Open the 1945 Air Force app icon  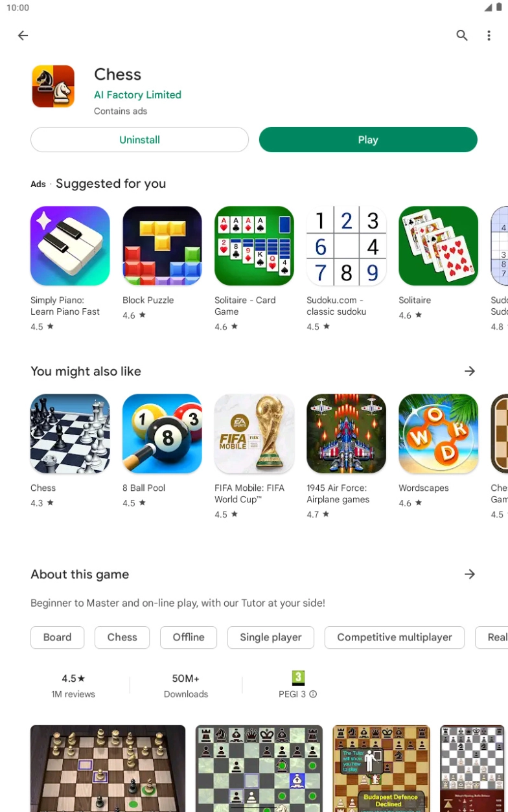click(x=346, y=434)
